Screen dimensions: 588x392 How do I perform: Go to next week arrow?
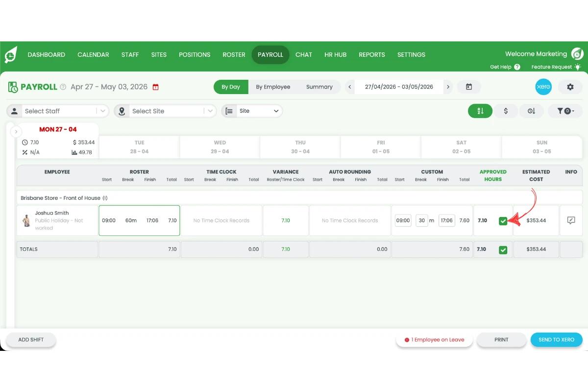448,87
